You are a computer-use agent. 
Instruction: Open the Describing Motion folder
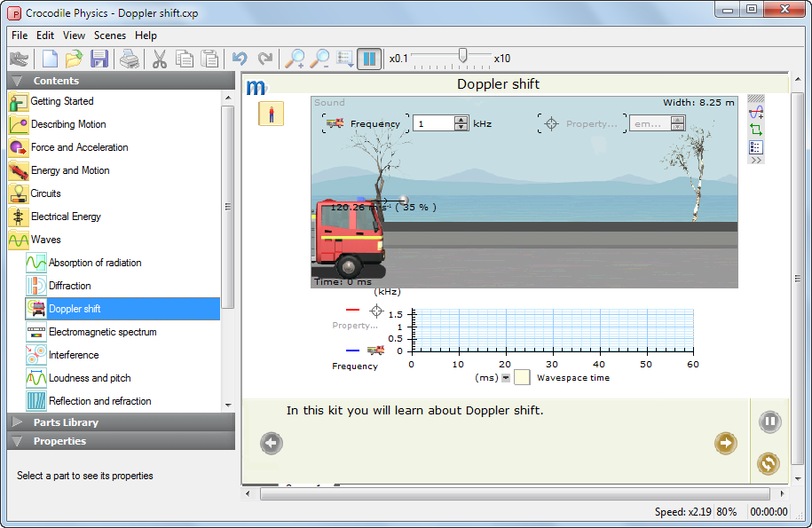pyautogui.click(x=67, y=124)
